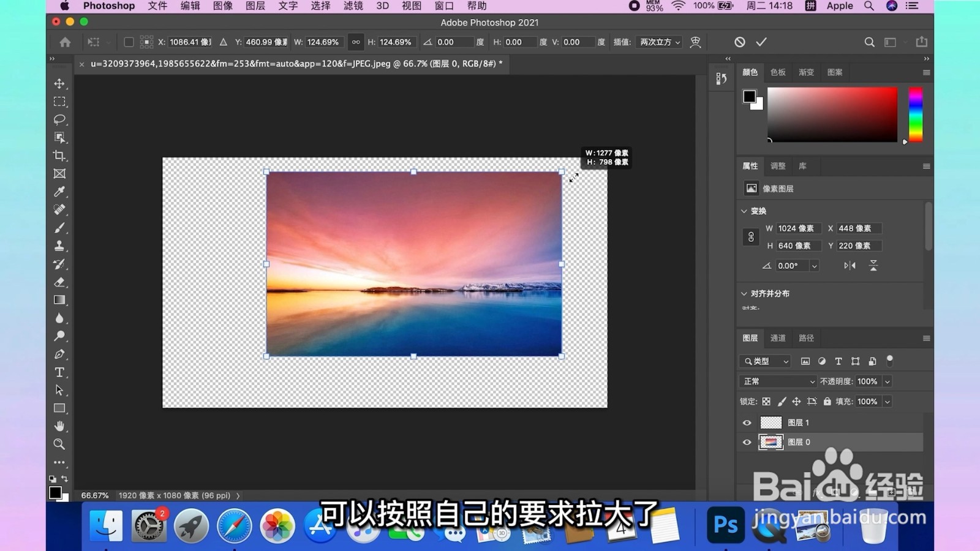This screenshot has height=551, width=980.
Task: Hide 图层 0 by clicking its eye
Action: pos(747,442)
